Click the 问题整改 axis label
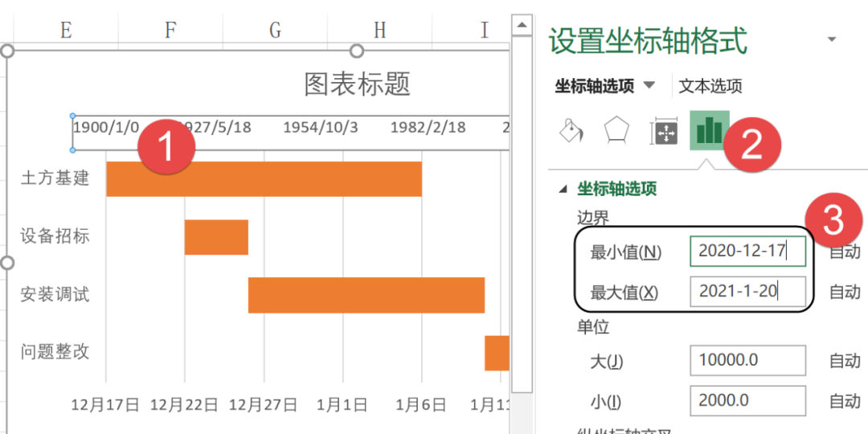 coord(55,352)
